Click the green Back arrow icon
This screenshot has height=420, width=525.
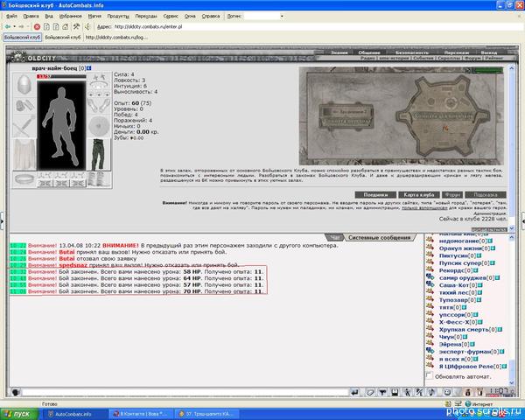pyautogui.click(x=8, y=26)
